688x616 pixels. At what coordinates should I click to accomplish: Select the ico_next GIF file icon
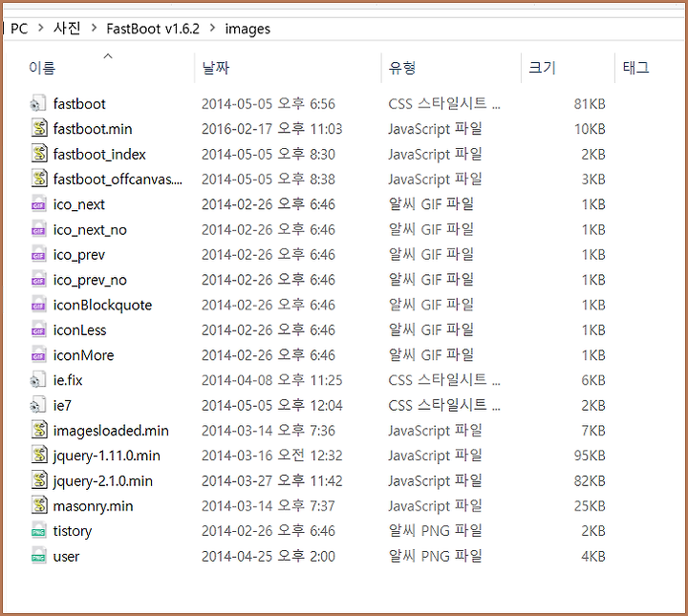(38, 204)
